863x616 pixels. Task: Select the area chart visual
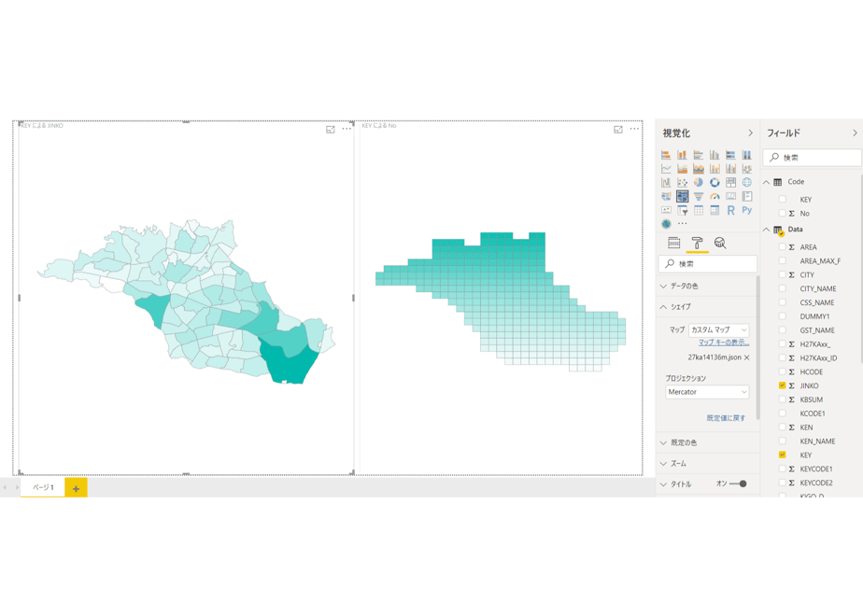(682, 168)
